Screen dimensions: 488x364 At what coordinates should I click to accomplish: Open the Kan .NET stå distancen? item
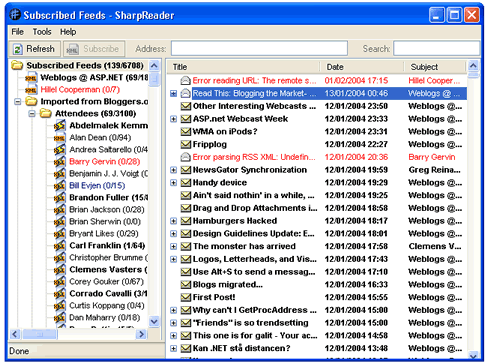pos(242,348)
